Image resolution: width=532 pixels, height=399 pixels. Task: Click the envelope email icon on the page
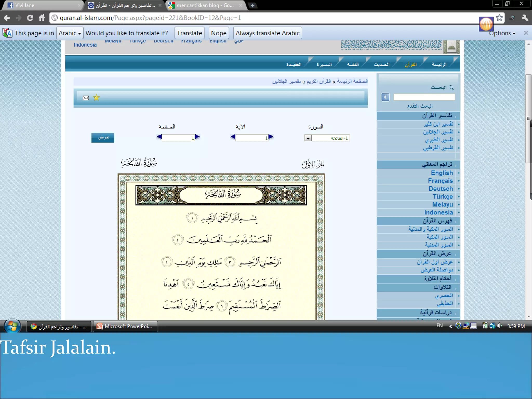pos(86,98)
